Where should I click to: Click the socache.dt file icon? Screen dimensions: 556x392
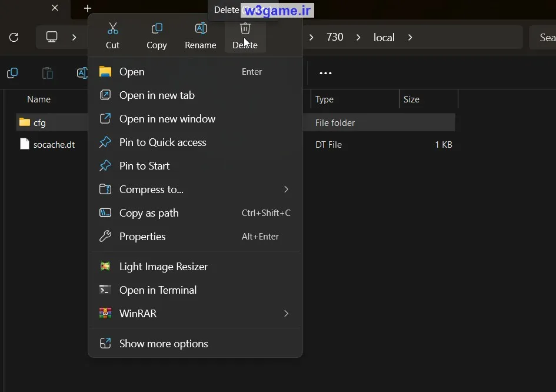point(25,144)
